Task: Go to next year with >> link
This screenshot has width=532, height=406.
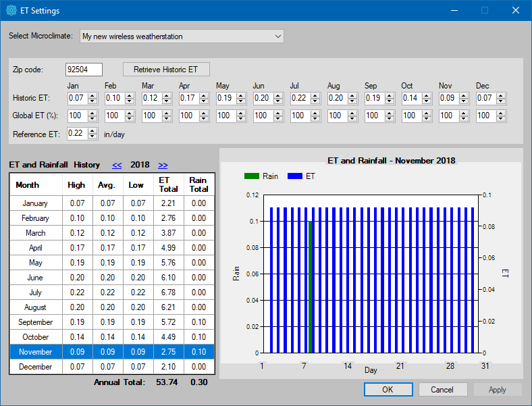Action: (x=163, y=166)
